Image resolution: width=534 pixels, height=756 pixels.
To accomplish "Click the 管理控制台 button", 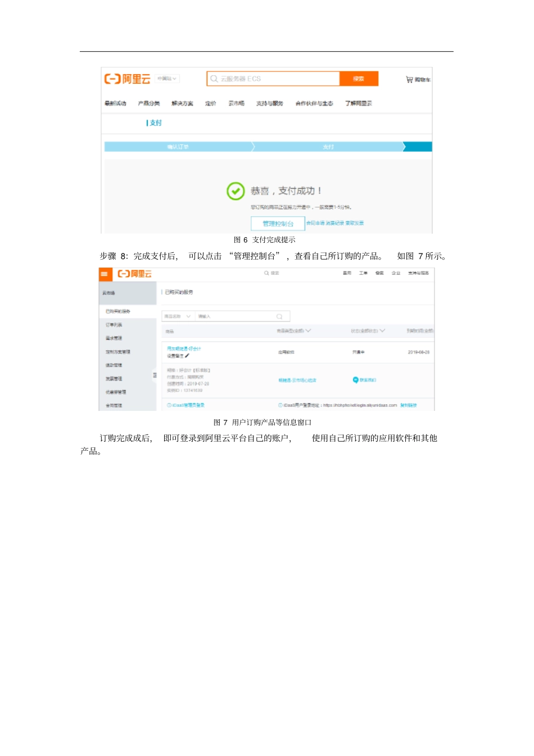I will 278,224.
